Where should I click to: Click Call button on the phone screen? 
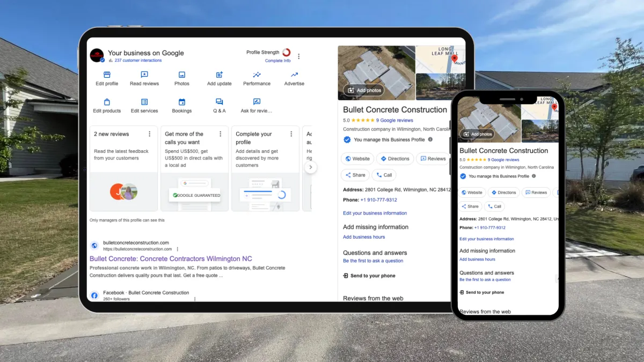(494, 206)
